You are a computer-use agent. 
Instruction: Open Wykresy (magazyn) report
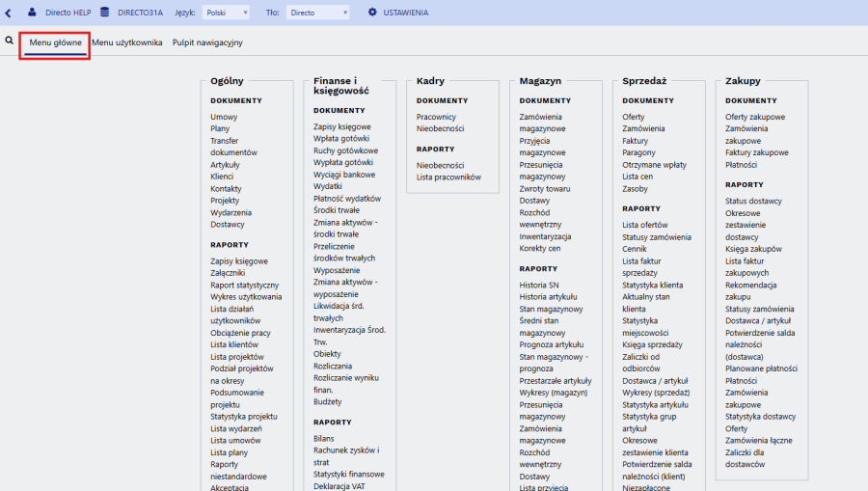[554, 393]
